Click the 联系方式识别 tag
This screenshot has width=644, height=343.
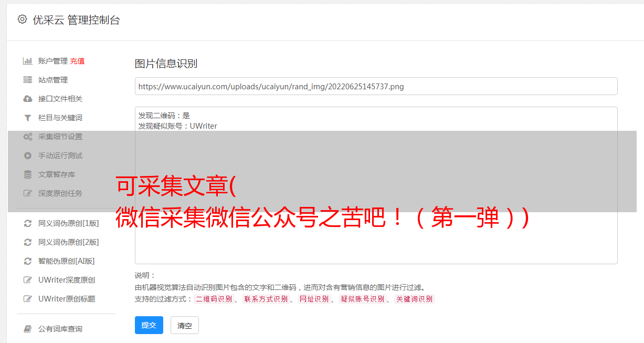point(266,299)
